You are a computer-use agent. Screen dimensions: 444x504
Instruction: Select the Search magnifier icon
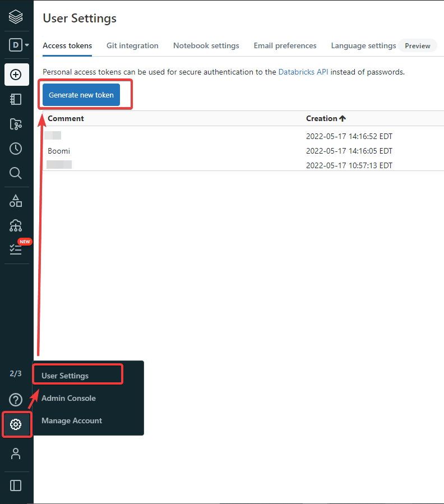pos(16,173)
